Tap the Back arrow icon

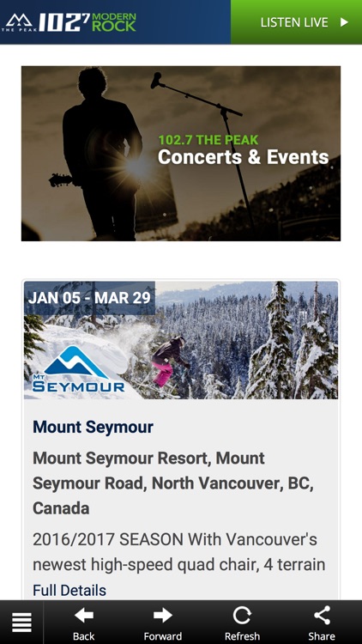(84, 616)
